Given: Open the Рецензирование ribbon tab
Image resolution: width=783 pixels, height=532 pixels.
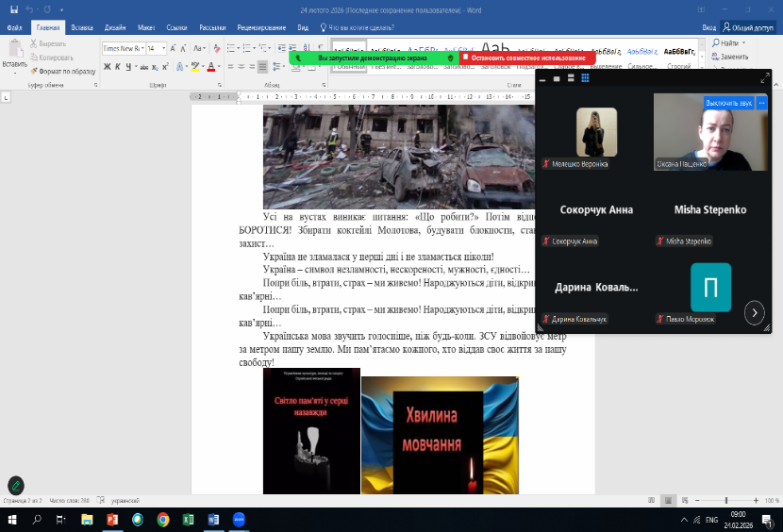Looking at the screenshot, I should click(260, 27).
